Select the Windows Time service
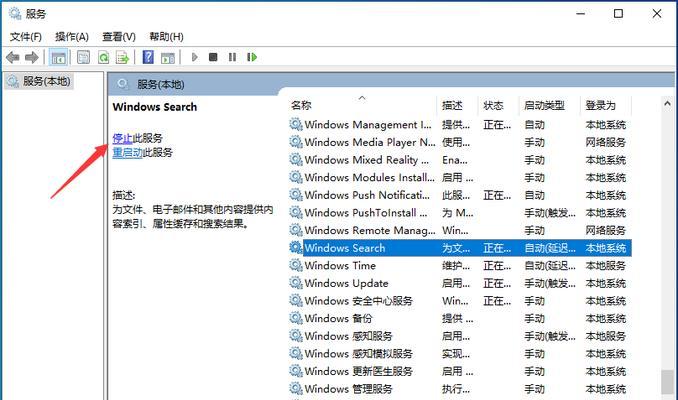Viewport: 678px width, 400px height. pyautogui.click(x=460, y=266)
